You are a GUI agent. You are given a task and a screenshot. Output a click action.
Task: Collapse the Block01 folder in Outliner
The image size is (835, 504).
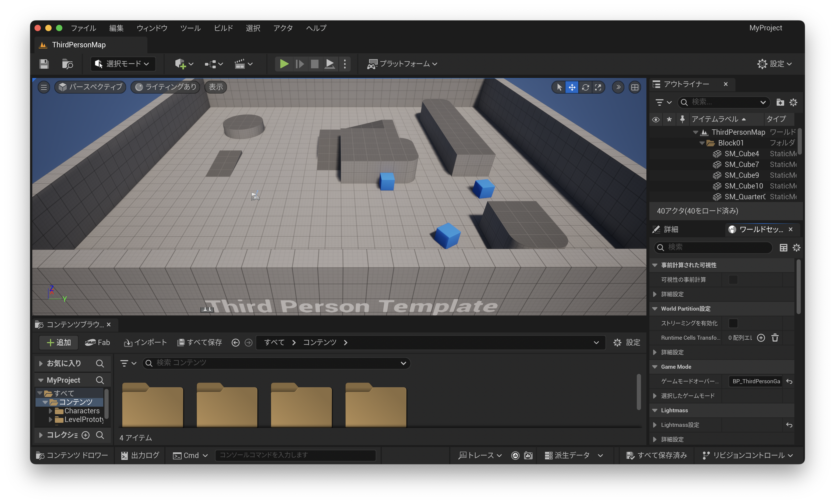(702, 143)
